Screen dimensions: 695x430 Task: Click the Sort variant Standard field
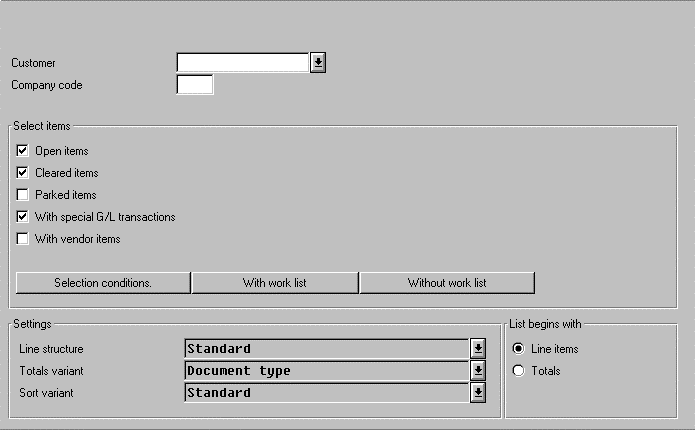click(x=327, y=393)
